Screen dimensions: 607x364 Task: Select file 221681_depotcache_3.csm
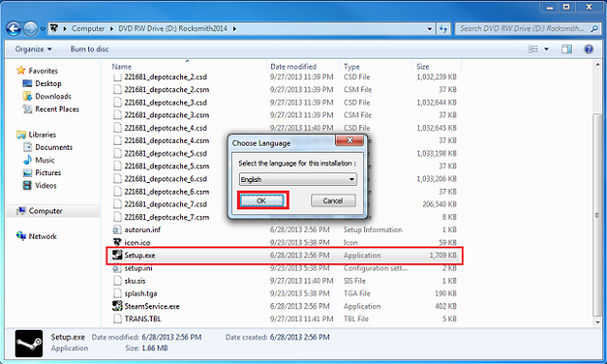tap(166, 115)
